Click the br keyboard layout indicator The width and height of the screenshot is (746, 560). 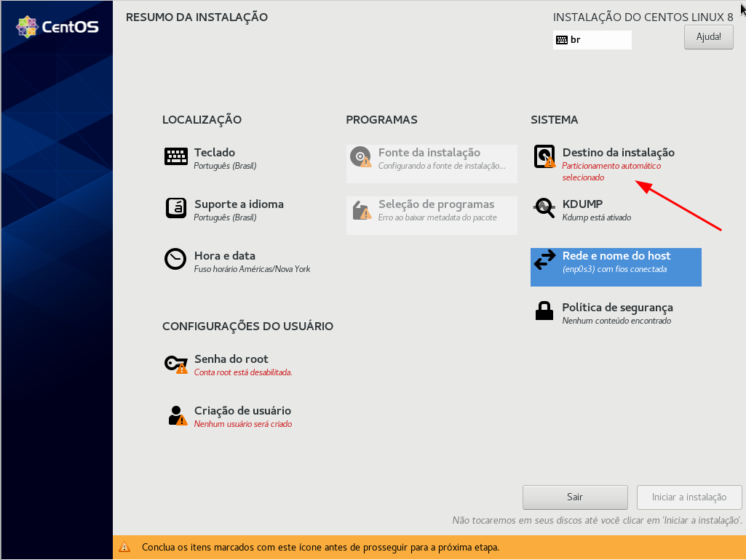pyautogui.click(x=592, y=40)
